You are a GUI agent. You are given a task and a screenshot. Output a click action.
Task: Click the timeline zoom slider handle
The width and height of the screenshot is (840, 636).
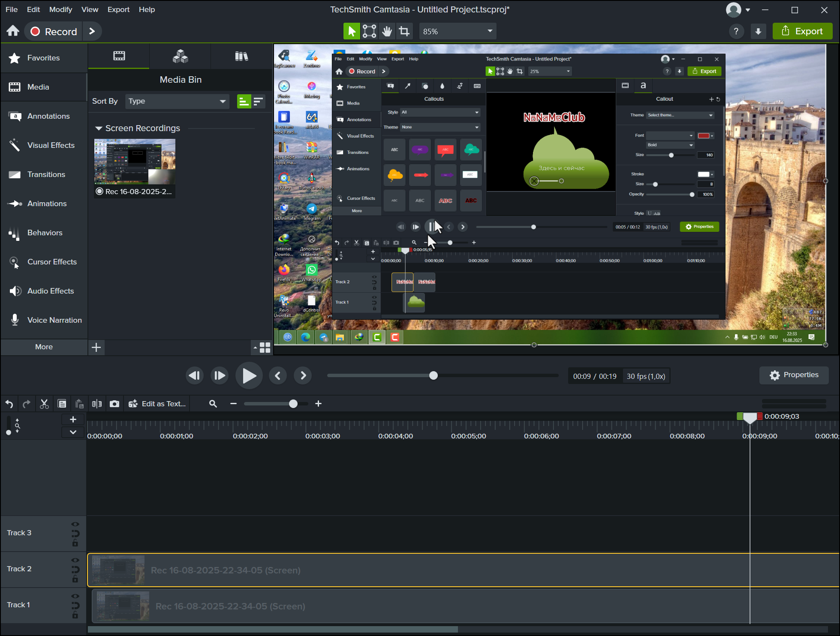293,404
